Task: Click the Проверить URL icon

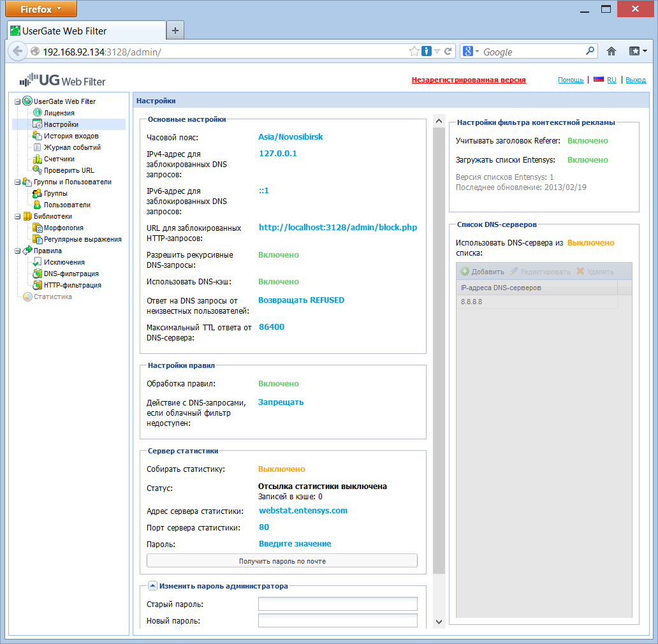Action: pos(38,170)
